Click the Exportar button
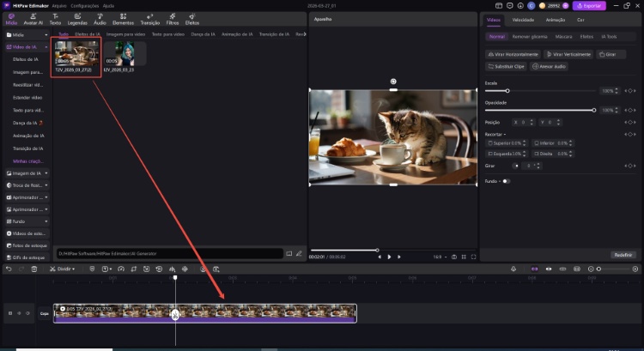This screenshot has width=644, height=351. pos(589,6)
